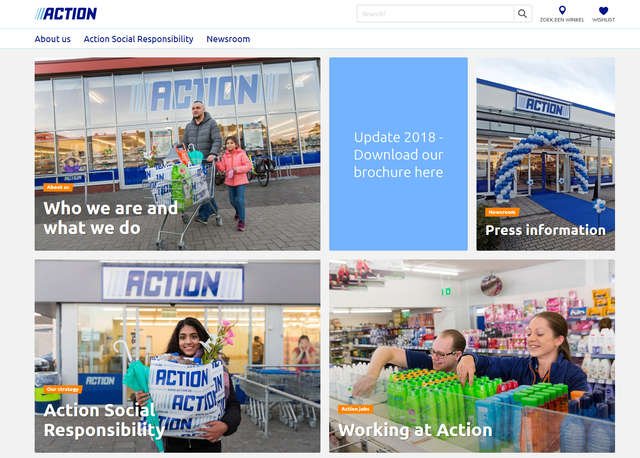This screenshot has width=640, height=458.
Task: Click the orange 'Action jobs' tag
Action: (x=356, y=409)
